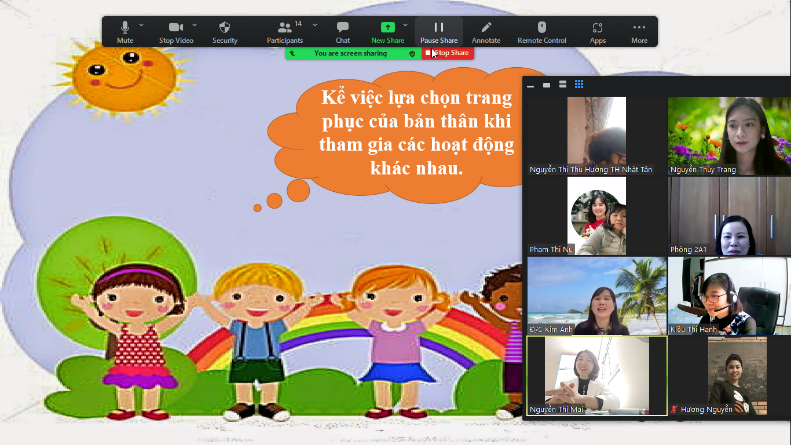This screenshot has height=445, width=791.
Task: Select Kiều Thị Hạnh's video thumbnail
Action: pos(728,296)
